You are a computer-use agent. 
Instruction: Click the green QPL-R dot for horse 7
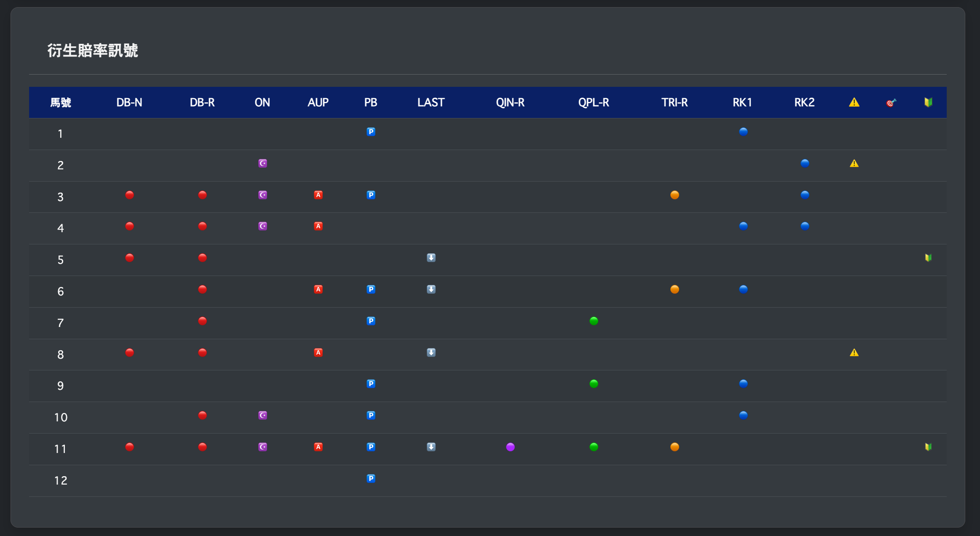pyautogui.click(x=594, y=321)
